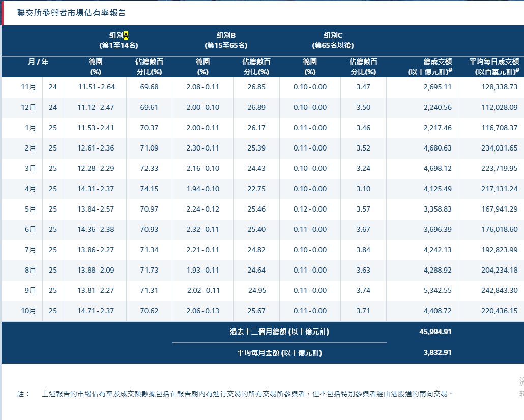Viewport: 524px width, 420px height.
Task: Click the 14.71 - 2.37 October range cell
Action: (x=96, y=311)
